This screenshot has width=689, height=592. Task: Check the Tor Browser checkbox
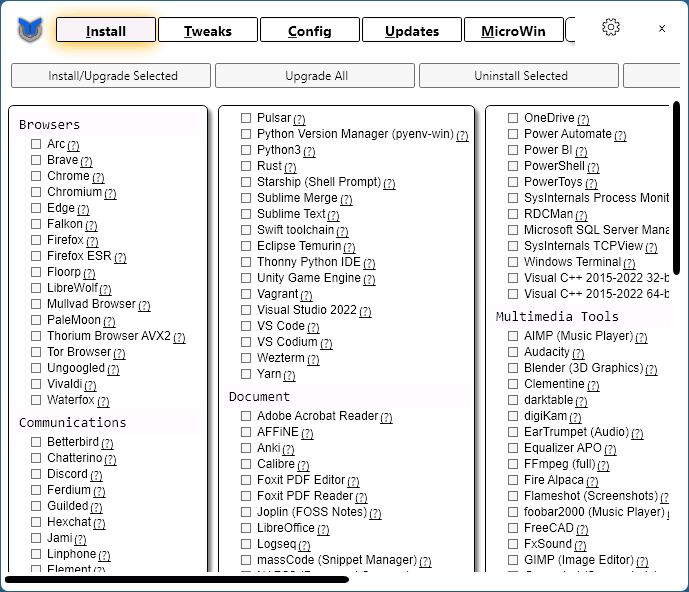click(x=36, y=353)
